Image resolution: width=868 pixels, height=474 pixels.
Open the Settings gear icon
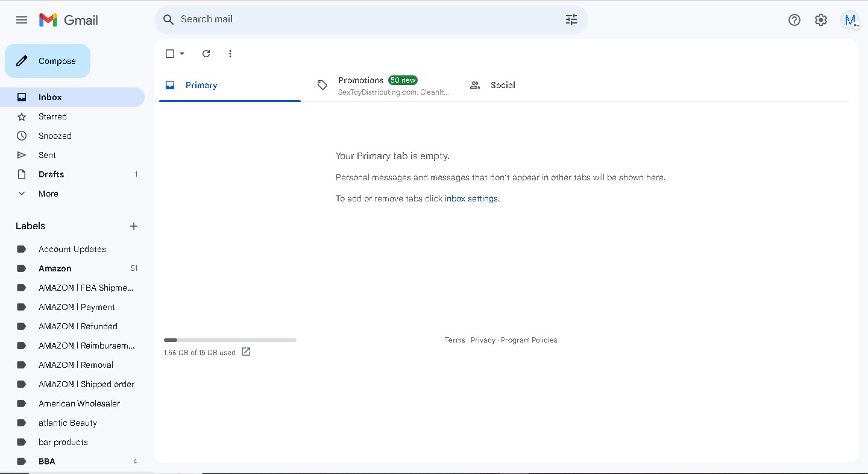coord(821,20)
